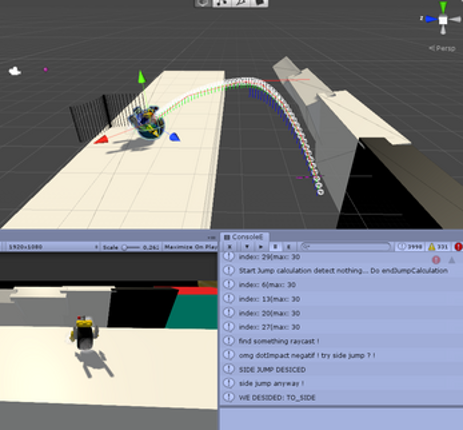Grab the green Y move-handle arrow on the robot
Viewport: 463px width, 430px height.
(x=142, y=77)
